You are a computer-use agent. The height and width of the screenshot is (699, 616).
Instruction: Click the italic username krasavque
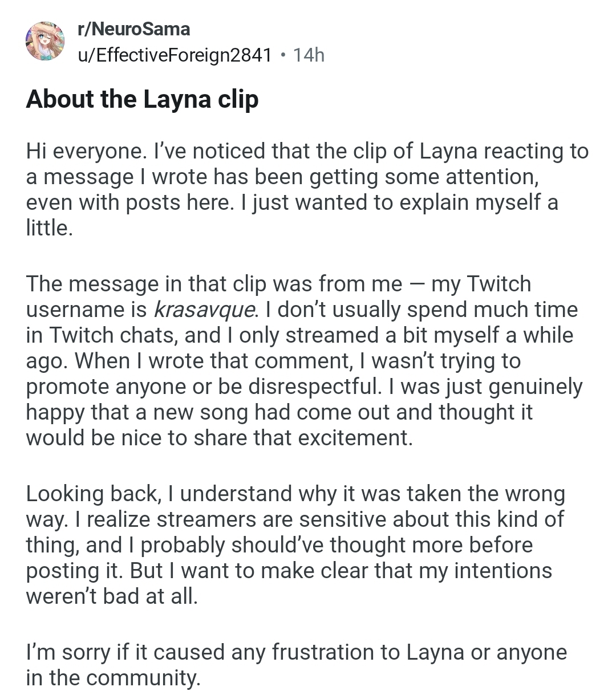(204, 310)
